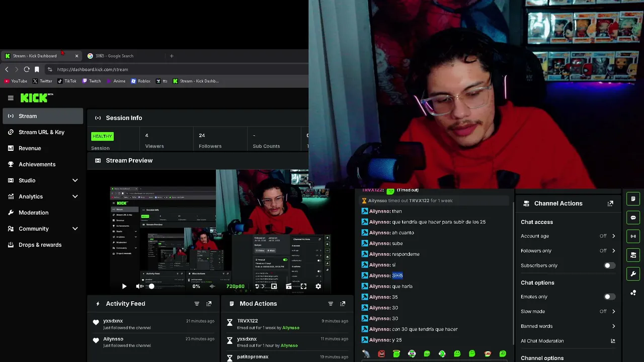Close the Stream - Kick Dashboard tab
Viewport: 644px width, 362px height.
[76, 56]
